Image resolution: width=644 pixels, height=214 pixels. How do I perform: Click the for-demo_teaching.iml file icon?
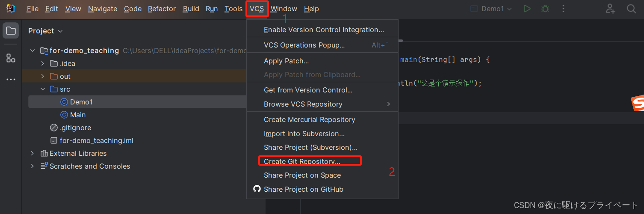pyautogui.click(x=54, y=140)
